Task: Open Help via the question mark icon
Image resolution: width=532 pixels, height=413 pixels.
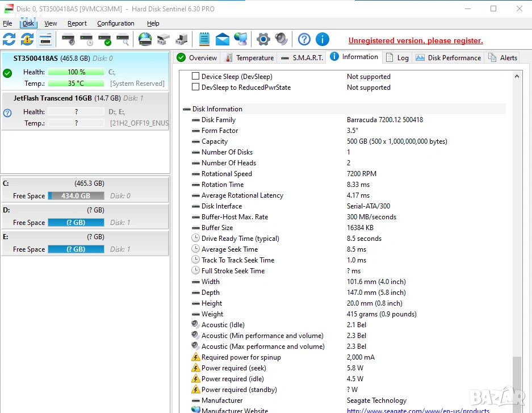Action: point(304,39)
